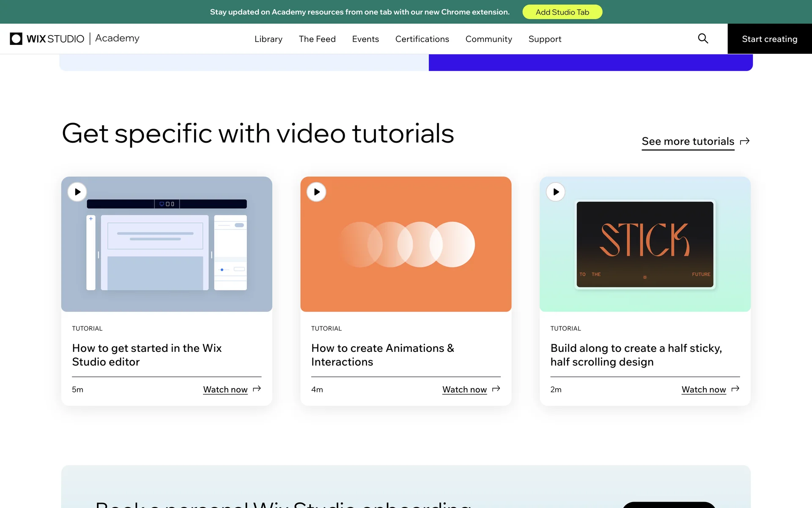This screenshot has width=812, height=508.
Task: Open the Certifications menu
Action: click(422, 39)
